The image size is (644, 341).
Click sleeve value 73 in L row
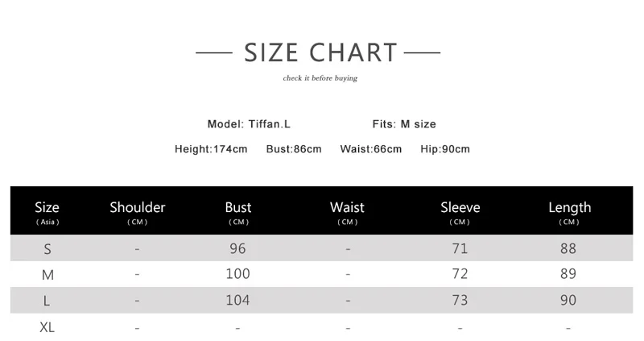[460, 300]
